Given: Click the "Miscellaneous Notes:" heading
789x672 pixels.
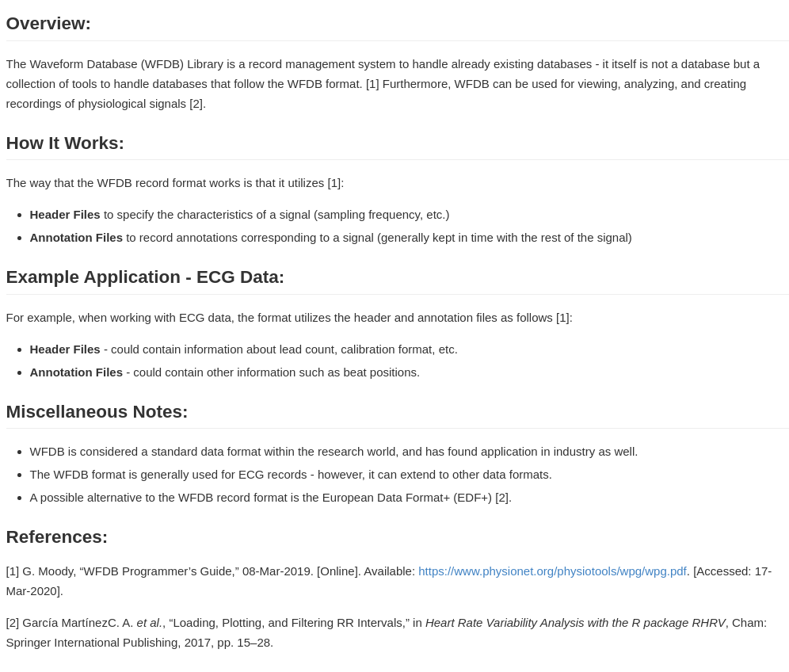Looking at the screenshot, I should pos(97,412).
